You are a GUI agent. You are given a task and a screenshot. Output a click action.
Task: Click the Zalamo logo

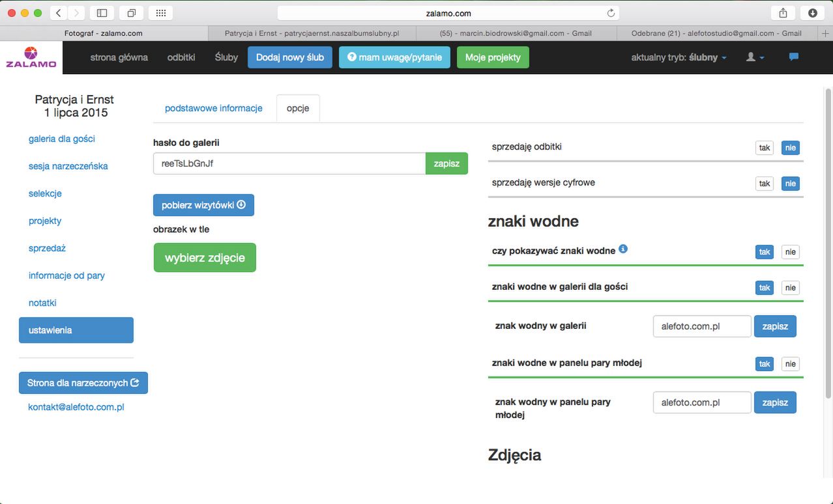tap(31, 57)
